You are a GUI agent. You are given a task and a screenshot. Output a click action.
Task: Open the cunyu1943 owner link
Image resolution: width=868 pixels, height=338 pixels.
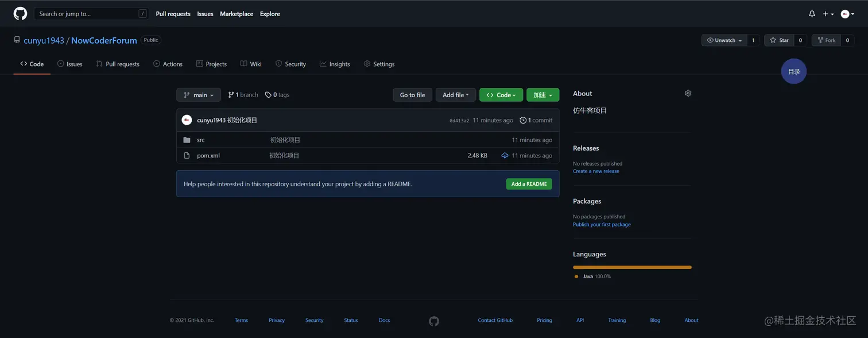click(44, 41)
